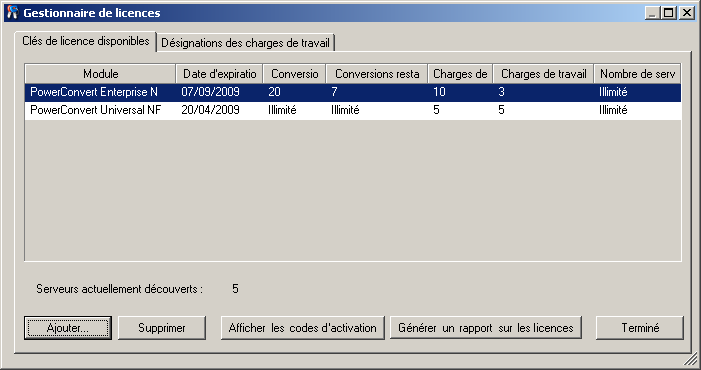Click the Terminé button
The height and width of the screenshot is (370, 701).
click(x=640, y=328)
